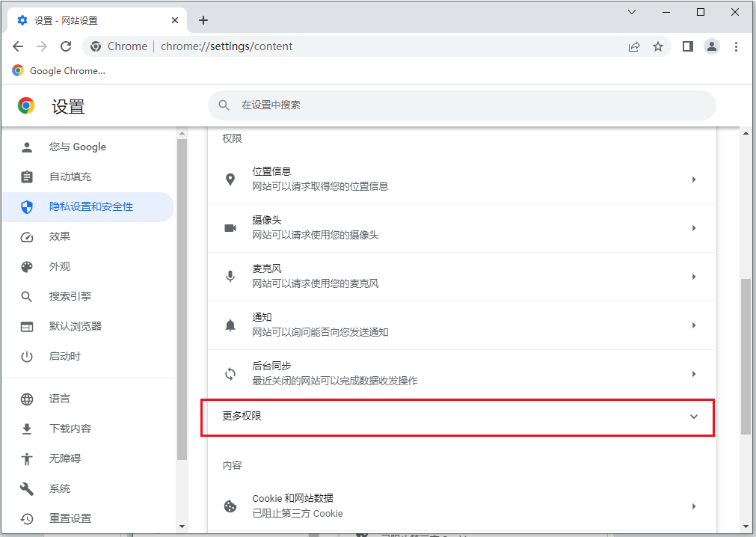Reload the settings page
Viewport: 756px width, 537px height.
point(66,46)
